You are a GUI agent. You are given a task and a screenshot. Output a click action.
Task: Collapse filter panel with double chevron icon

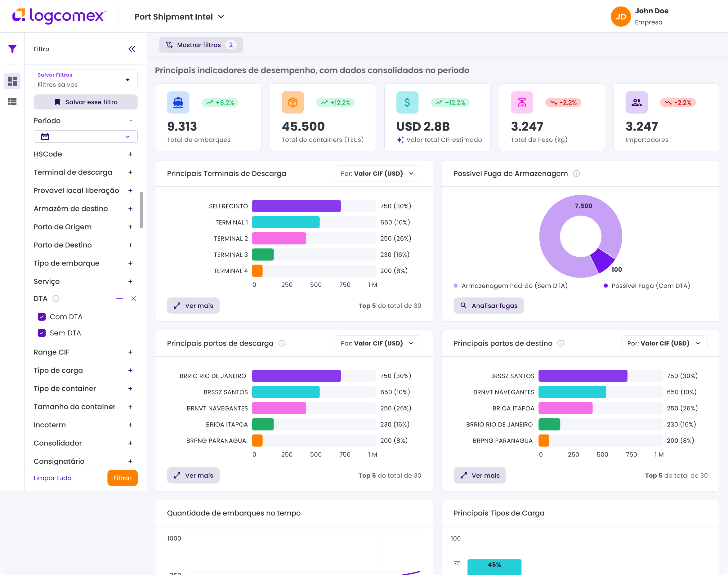pyautogui.click(x=132, y=49)
